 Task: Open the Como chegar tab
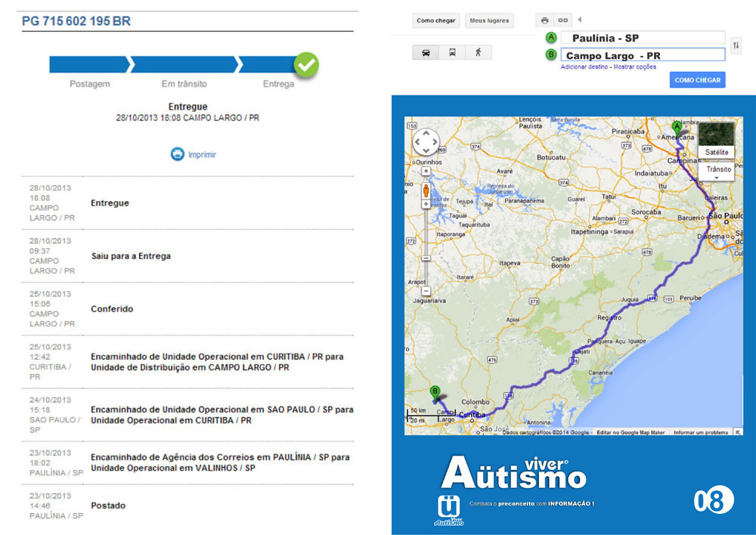pos(436,21)
